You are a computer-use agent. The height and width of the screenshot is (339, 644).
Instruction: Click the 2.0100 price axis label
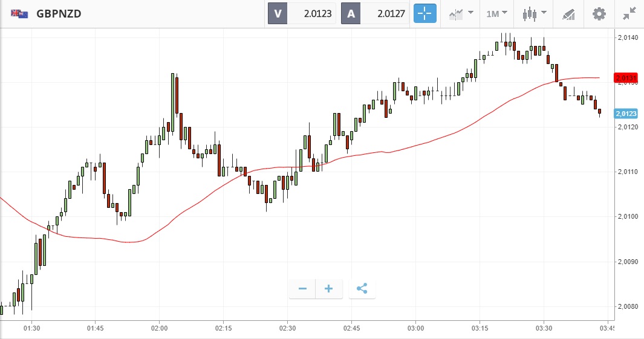(x=626, y=216)
